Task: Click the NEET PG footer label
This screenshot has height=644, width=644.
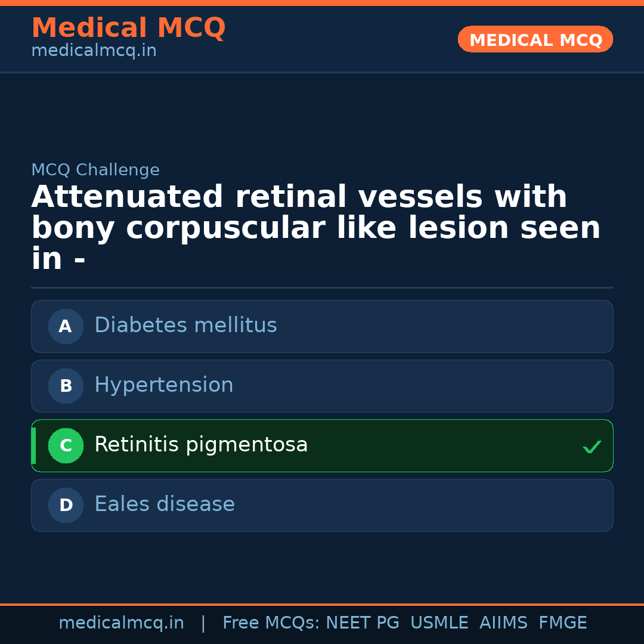Action: click(x=362, y=623)
